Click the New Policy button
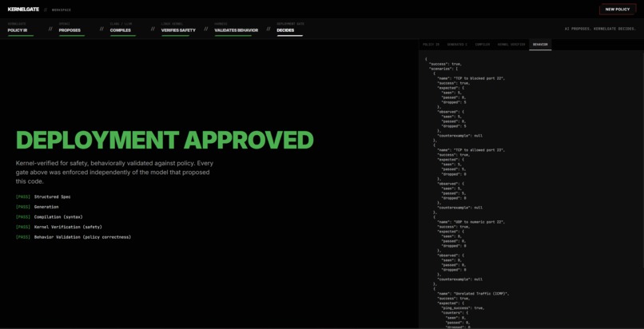644x329 pixels. pos(618,9)
